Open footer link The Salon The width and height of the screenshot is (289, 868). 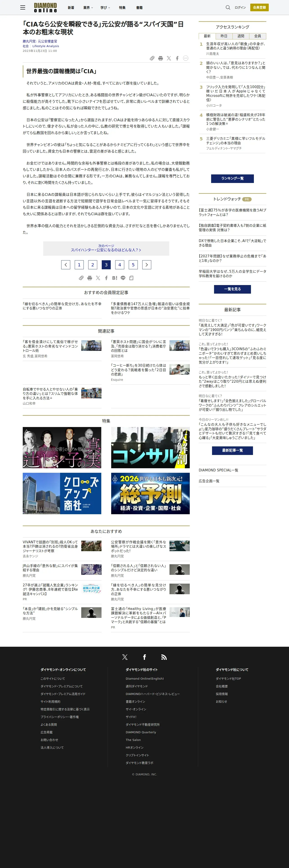[x=133, y=740]
